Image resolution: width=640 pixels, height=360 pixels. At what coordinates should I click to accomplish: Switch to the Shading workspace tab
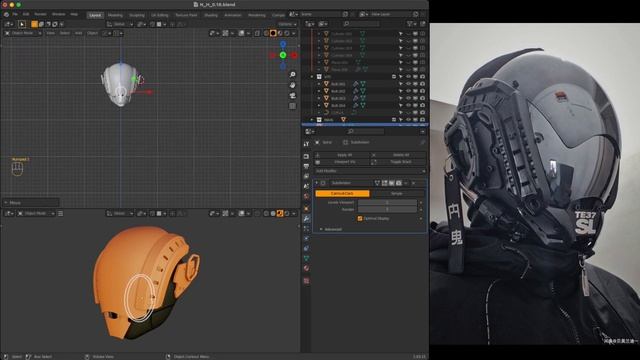pyautogui.click(x=211, y=15)
